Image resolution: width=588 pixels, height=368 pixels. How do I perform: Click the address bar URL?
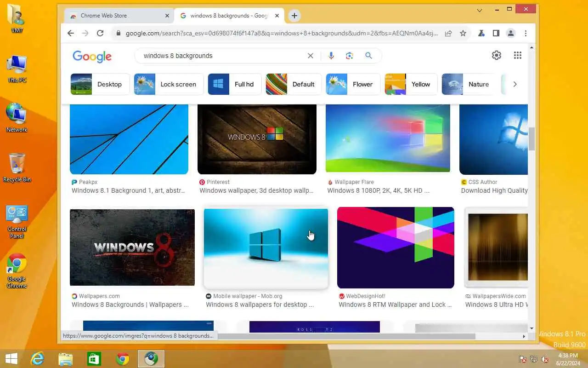point(282,33)
